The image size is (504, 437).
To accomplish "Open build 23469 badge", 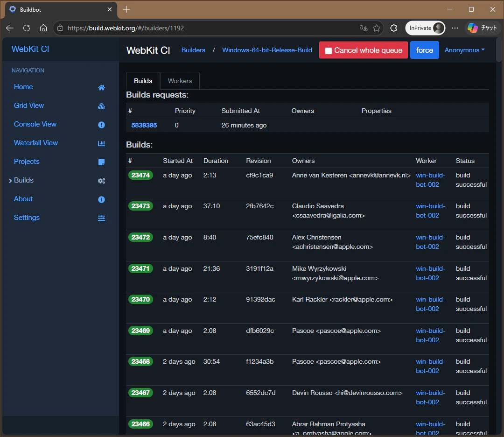I will (140, 331).
